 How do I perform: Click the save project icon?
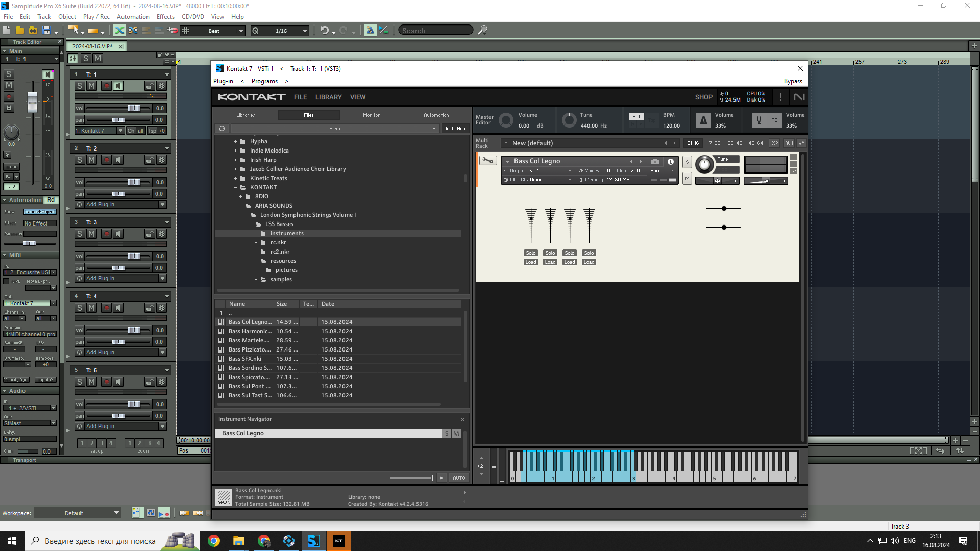click(x=46, y=30)
